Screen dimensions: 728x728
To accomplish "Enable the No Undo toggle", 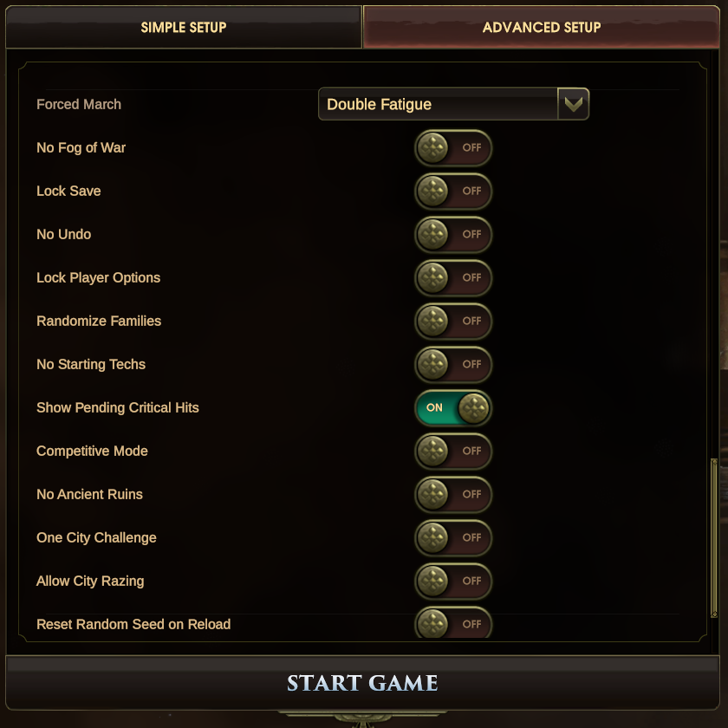I will [453, 234].
